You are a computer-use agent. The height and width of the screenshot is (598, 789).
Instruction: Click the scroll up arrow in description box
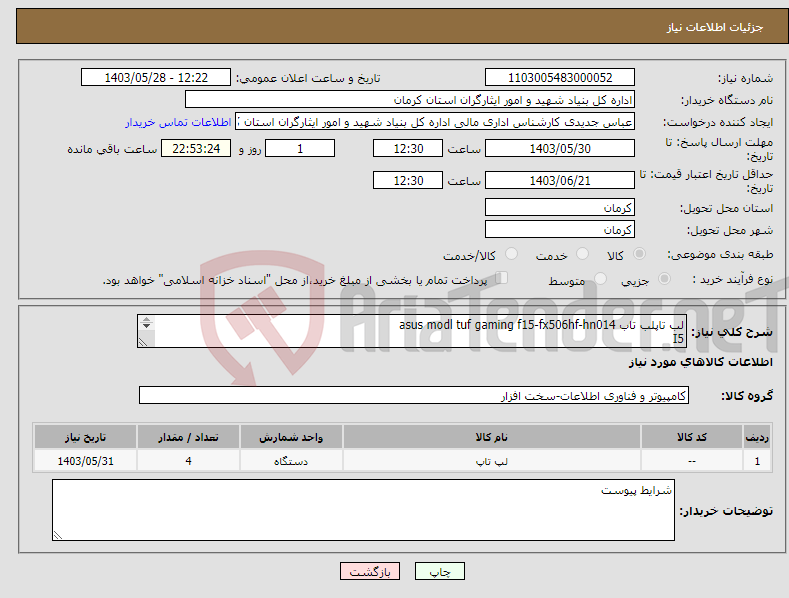[x=146, y=319]
